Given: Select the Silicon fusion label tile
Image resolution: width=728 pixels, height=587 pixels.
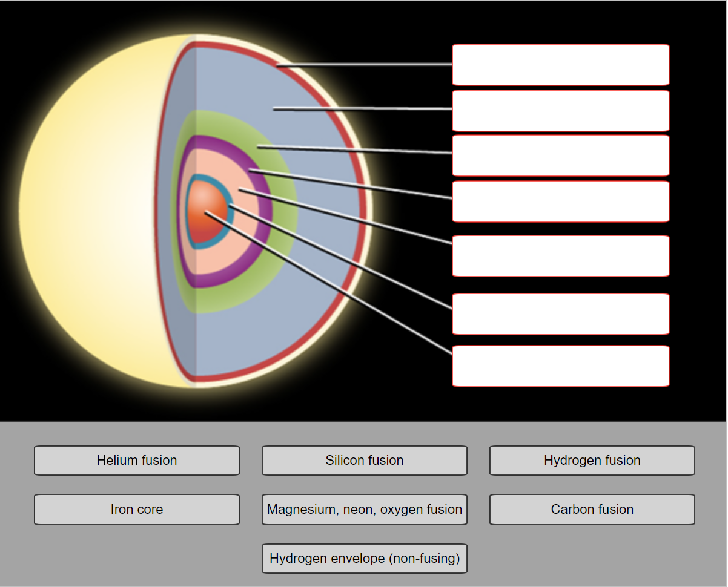Looking at the screenshot, I should 364,461.
